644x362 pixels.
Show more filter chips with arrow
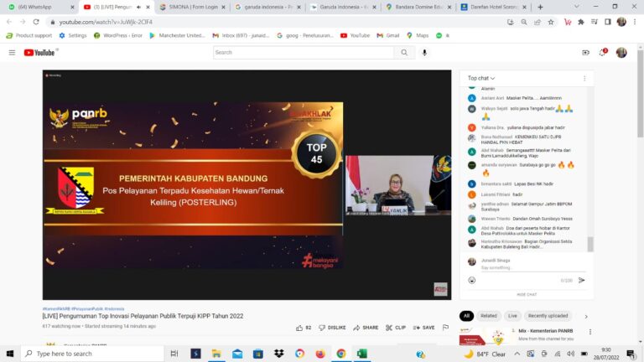click(x=586, y=317)
